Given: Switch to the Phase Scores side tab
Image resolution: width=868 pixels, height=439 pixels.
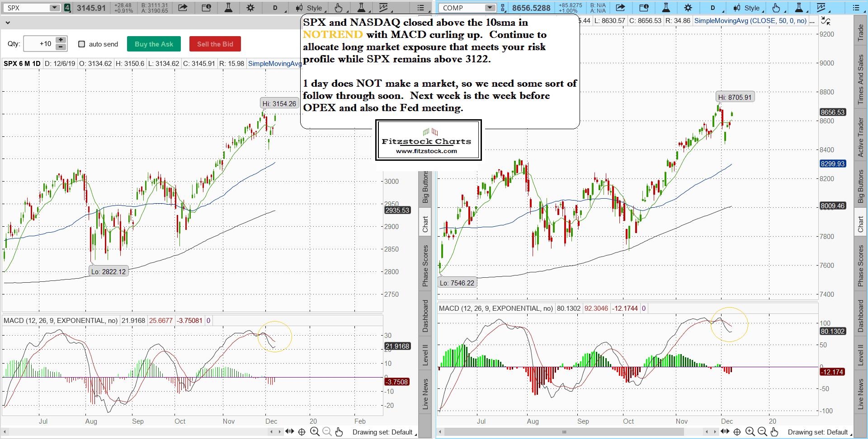Looking at the screenshot, I should [x=425, y=266].
